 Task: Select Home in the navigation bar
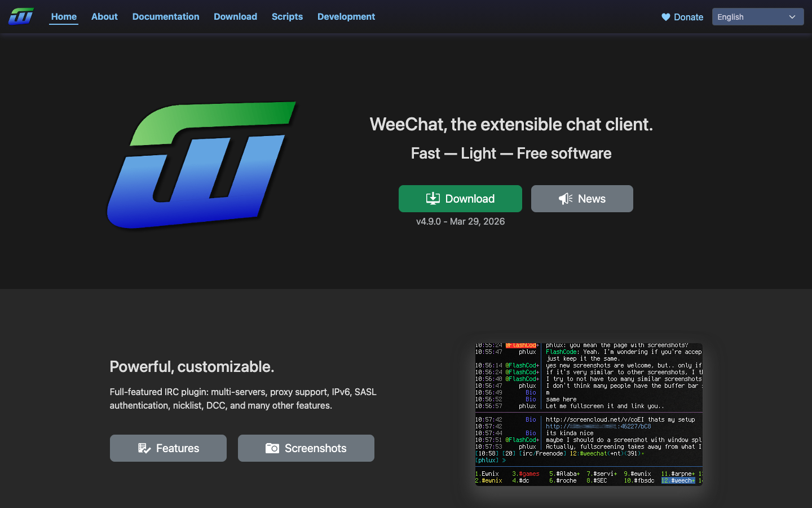pos(63,16)
